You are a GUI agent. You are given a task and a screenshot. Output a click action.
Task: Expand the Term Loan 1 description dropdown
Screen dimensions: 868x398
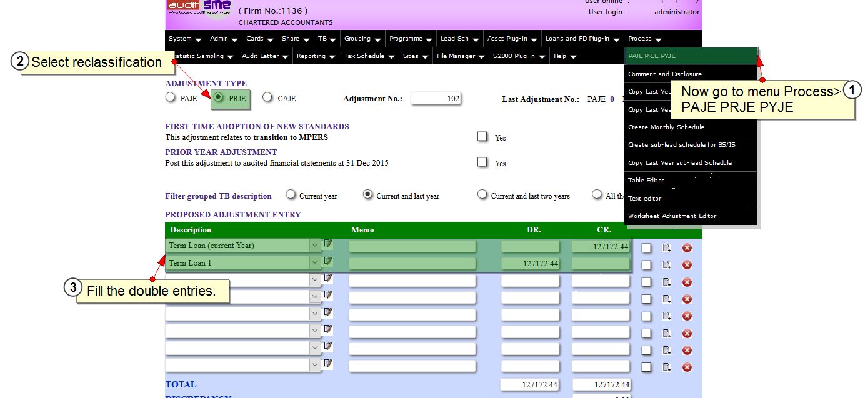click(x=314, y=263)
